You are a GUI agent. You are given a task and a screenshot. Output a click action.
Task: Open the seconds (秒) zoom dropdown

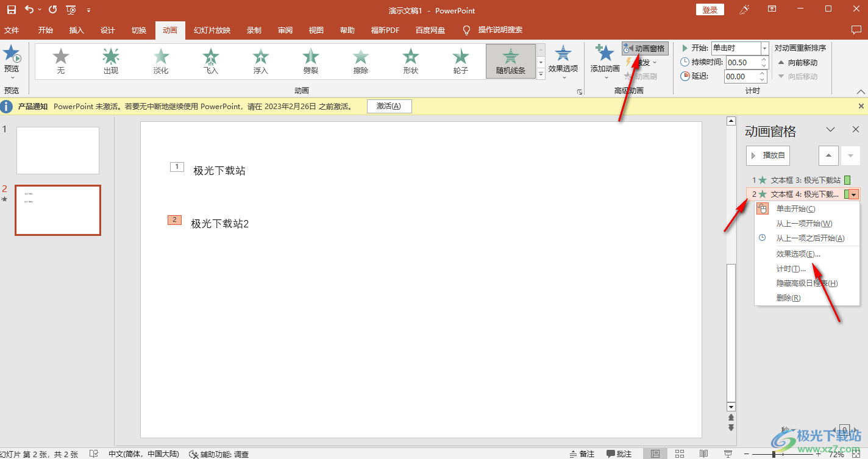[x=789, y=429]
